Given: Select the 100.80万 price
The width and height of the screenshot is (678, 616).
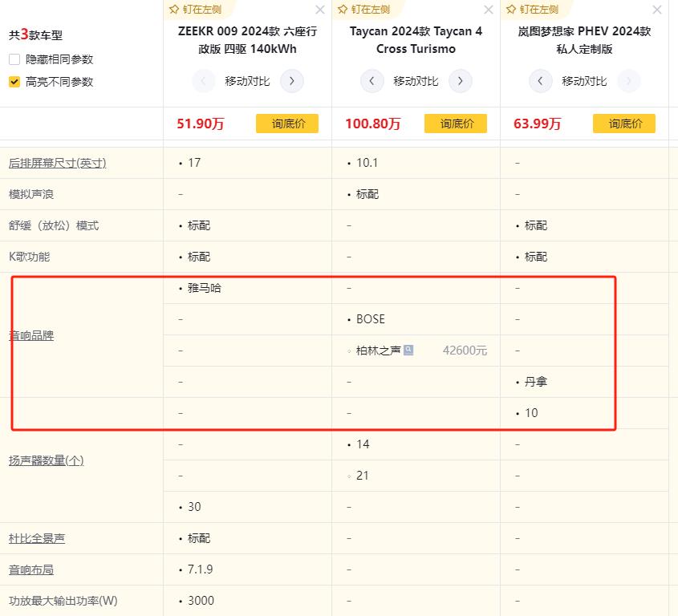Looking at the screenshot, I should [373, 124].
